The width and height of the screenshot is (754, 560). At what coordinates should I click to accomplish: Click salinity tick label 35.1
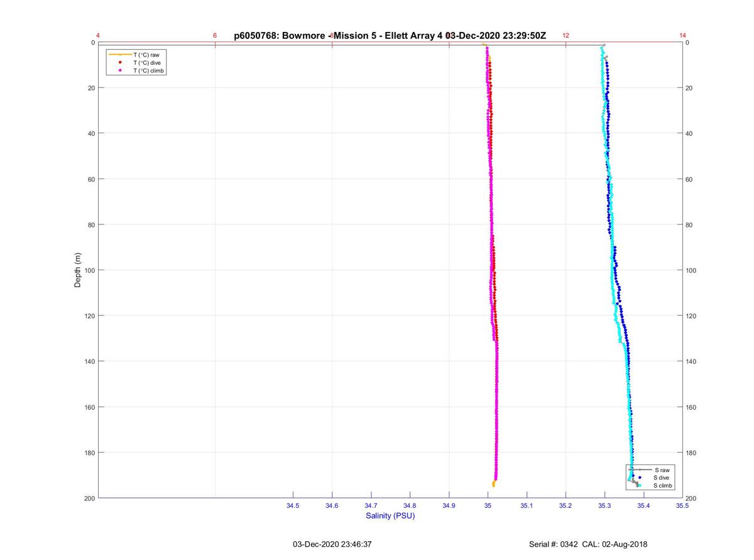click(527, 506)
